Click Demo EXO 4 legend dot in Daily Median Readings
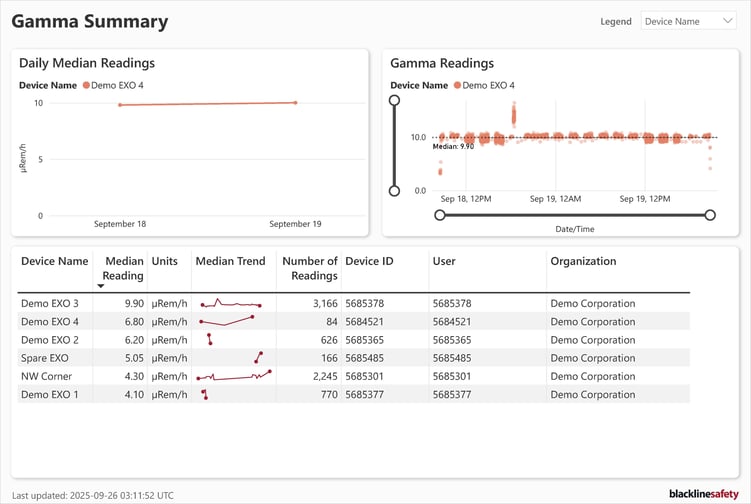Viewport: 751px width, 504px height. pos(87,86)
